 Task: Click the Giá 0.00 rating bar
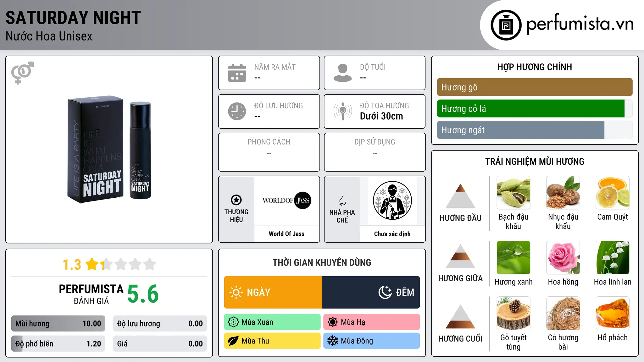pyautogui.click(x=160, y=344)
